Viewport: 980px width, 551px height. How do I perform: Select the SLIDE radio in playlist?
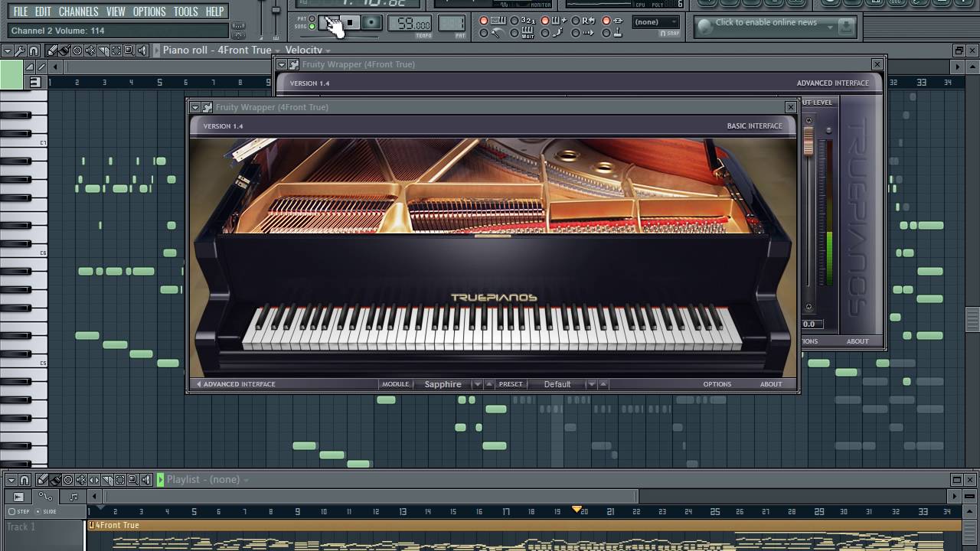[38, 511]
